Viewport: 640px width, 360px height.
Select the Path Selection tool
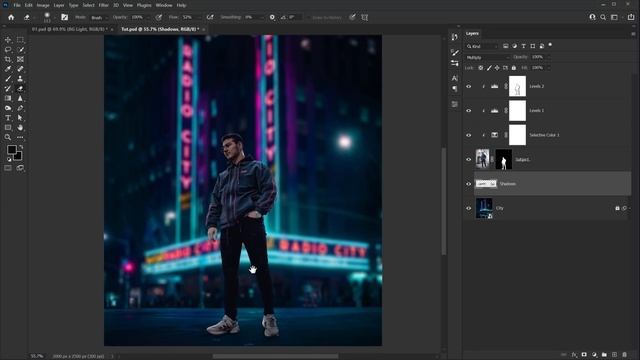coord(20,118)
